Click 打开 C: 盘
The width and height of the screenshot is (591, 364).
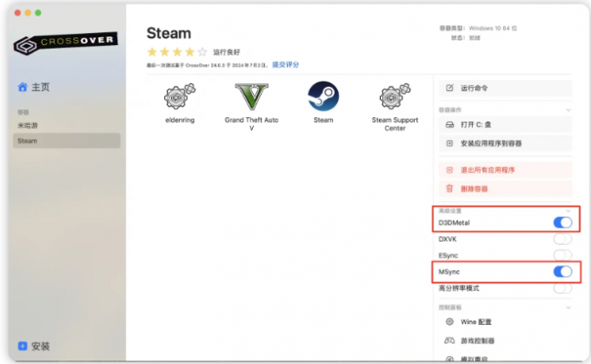(505, 125)
